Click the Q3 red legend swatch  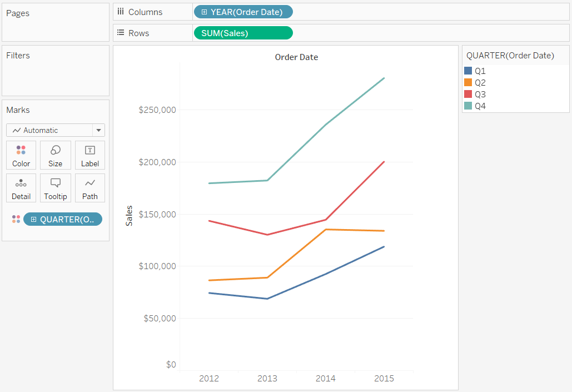pos(468,94)
